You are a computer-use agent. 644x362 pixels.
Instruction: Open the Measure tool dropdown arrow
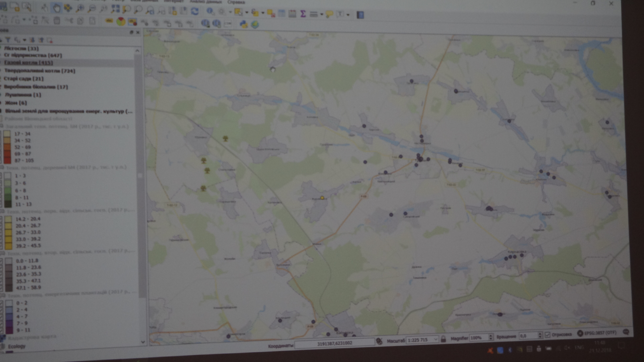pos(322,14)
